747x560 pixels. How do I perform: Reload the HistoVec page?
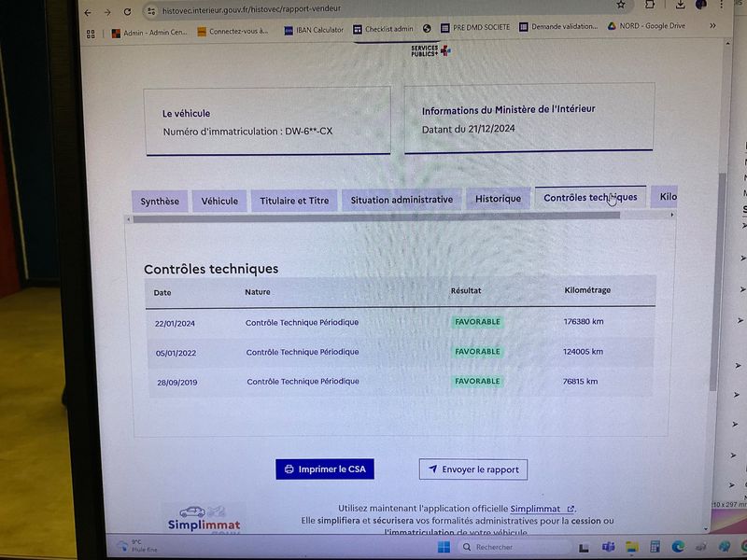[x=127, y=12]
